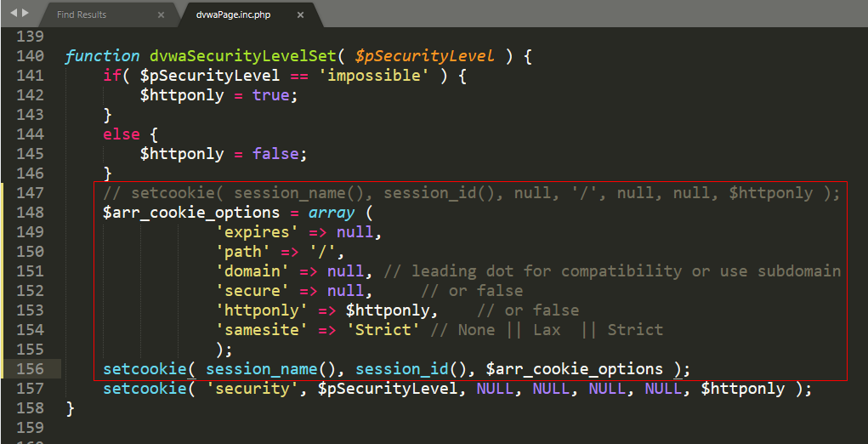Image resolution: width=868 pixels, height=444 pixels.
Task: Click line number 147 in the gutter
Action: tap(30, 193)
